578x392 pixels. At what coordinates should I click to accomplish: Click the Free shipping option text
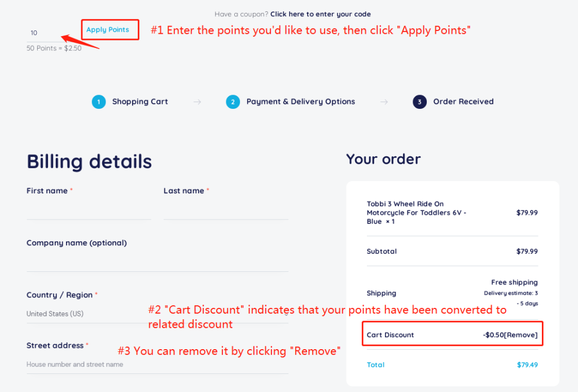click(x=514, y=282)
